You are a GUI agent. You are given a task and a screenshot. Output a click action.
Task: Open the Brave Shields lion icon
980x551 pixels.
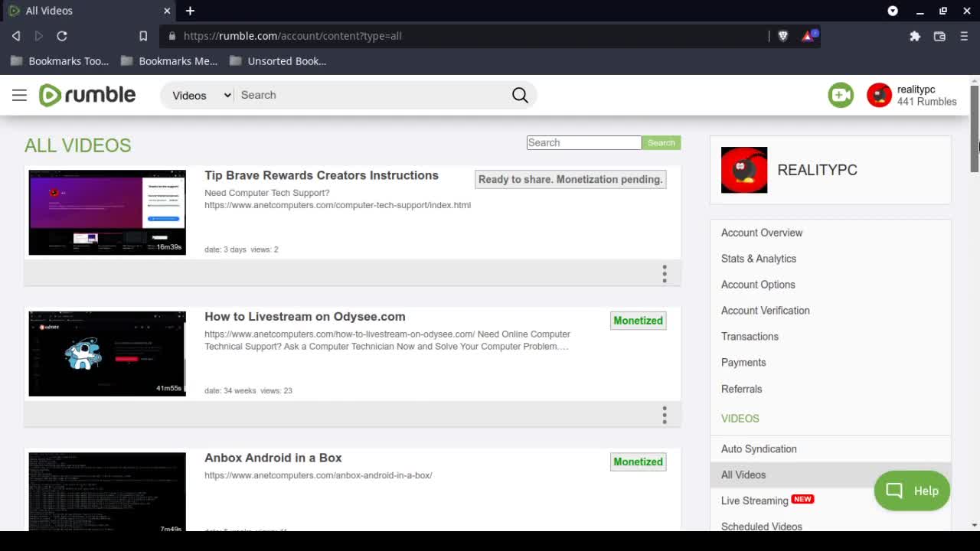(x=782, y=36)
